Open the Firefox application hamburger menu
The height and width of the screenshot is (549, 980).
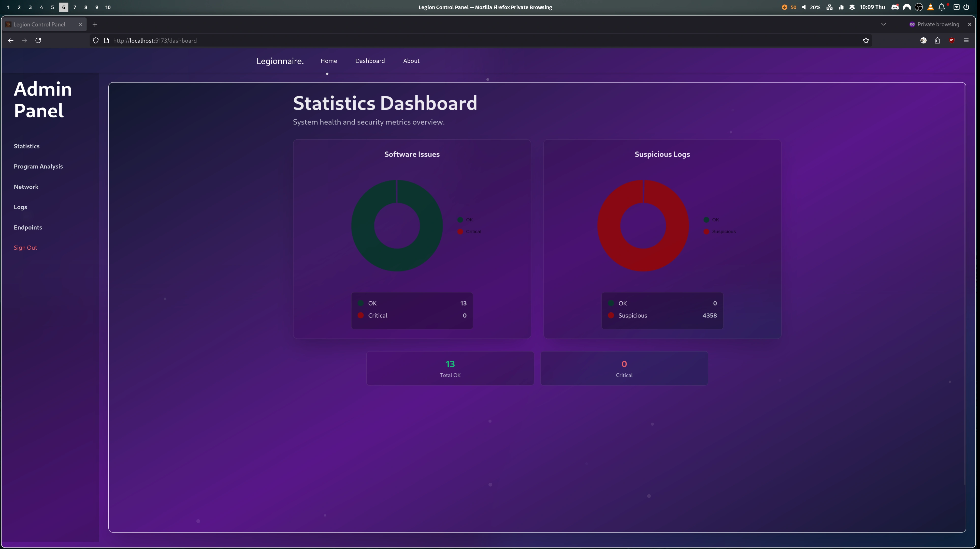coord(966,40)
